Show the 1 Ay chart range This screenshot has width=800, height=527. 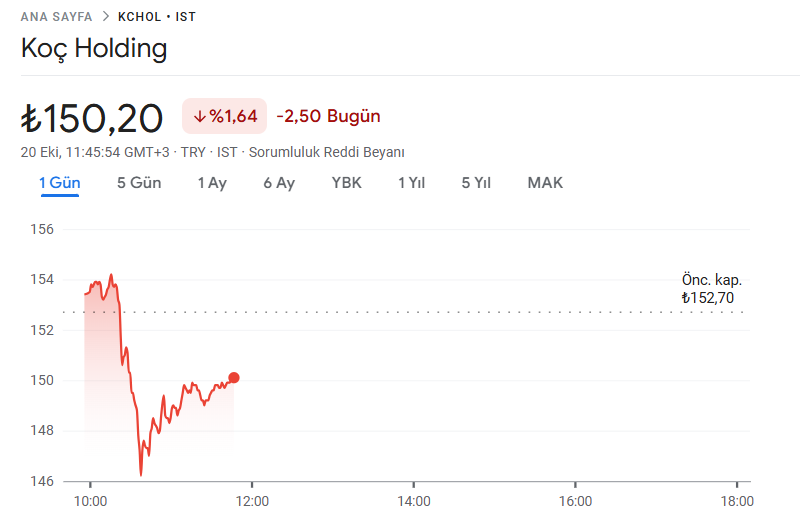(212, 183)
